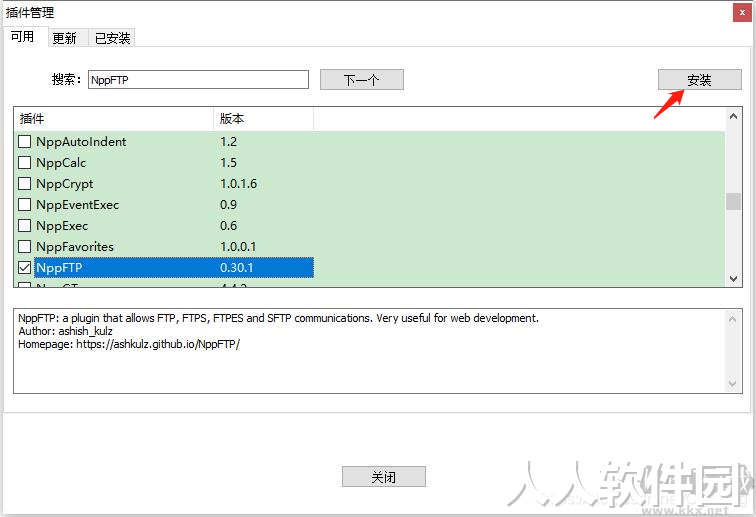
Task: Select the NppFavorites checkbox
Action: click(25, 246)
